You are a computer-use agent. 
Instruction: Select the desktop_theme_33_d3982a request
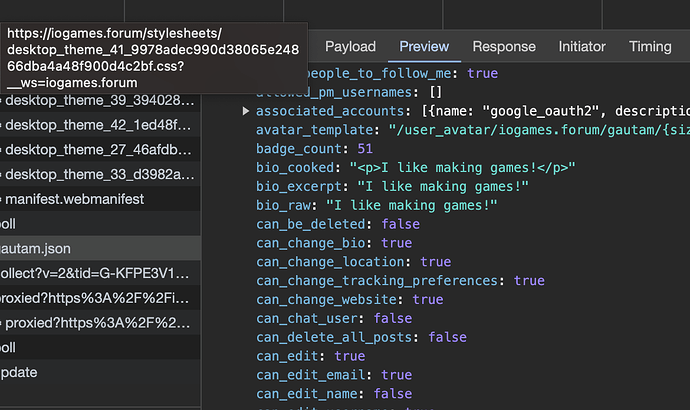[x=100, y=174]
